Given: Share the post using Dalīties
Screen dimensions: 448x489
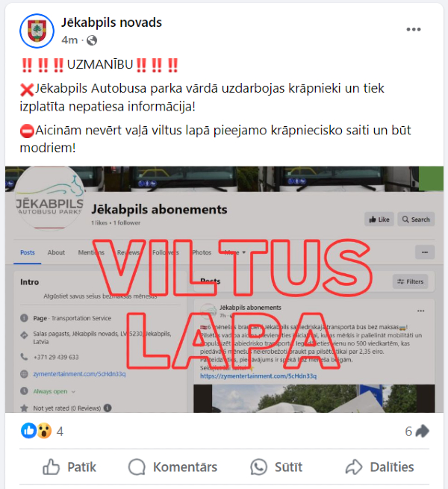Looking at the screenshot, I should 379,467.
